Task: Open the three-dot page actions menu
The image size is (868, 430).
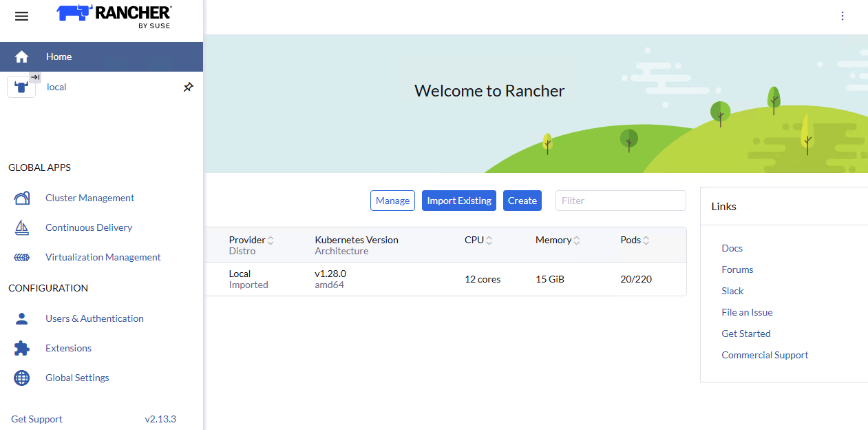Action: [843, 16]
